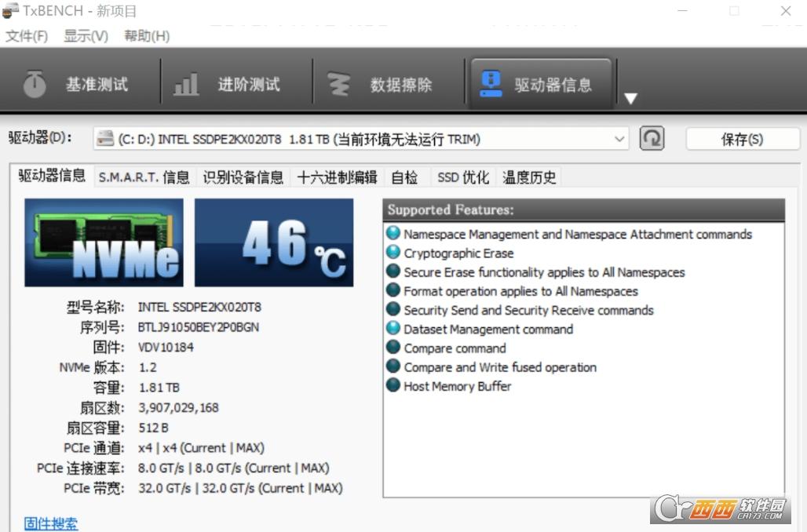
Task: Click the stopwatch icon for 基准测试
Action: pyautogui.click(x=35, y=84)
